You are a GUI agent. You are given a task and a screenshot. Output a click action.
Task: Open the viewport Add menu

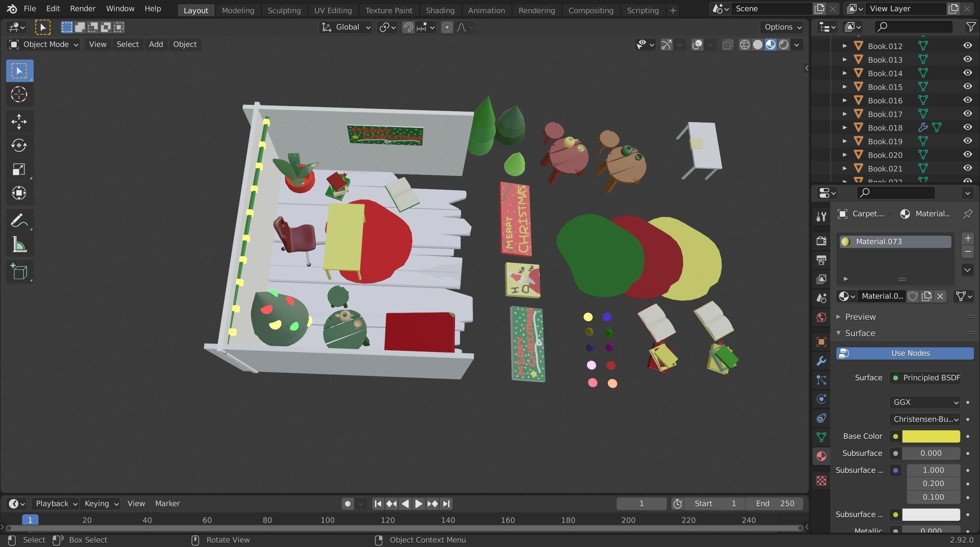click(x=156, y=45)
